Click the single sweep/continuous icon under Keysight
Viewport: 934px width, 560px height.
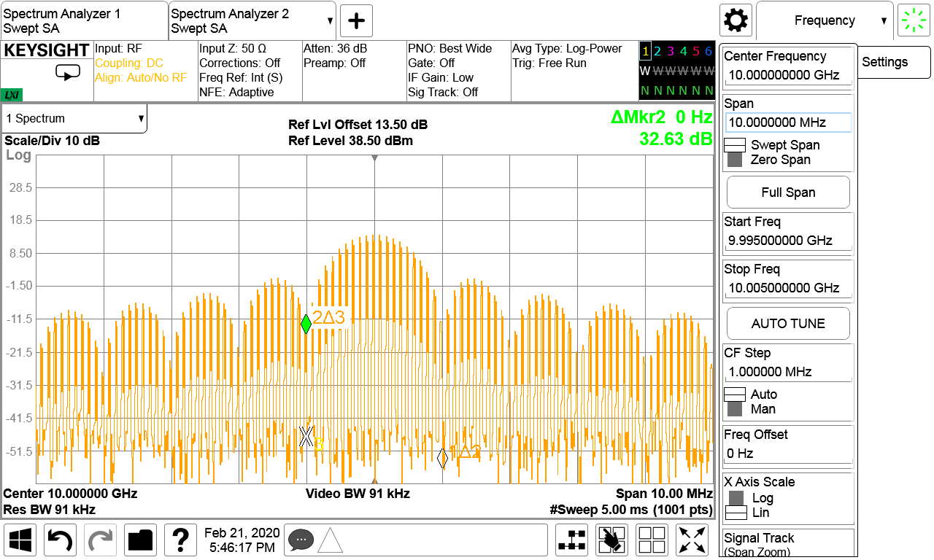coord(67,73)
